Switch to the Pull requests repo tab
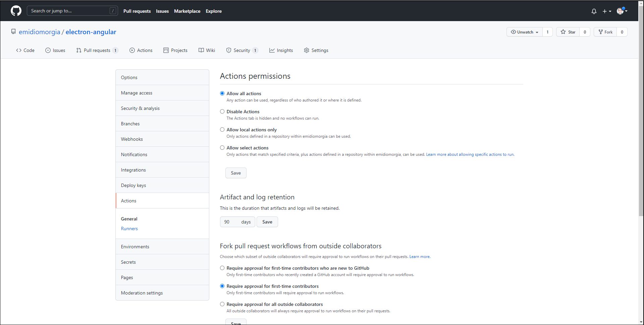 point(97,50)
